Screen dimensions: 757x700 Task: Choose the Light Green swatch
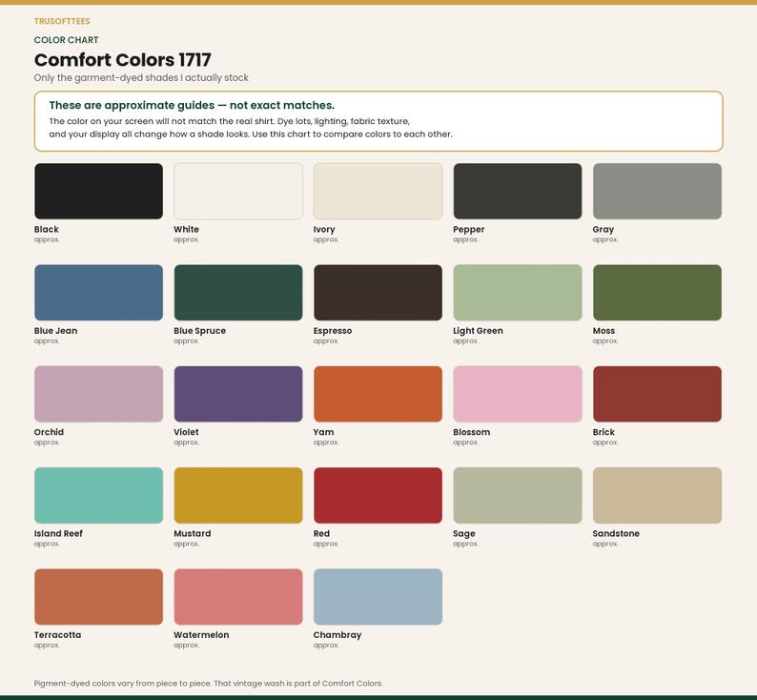(518, 293)
